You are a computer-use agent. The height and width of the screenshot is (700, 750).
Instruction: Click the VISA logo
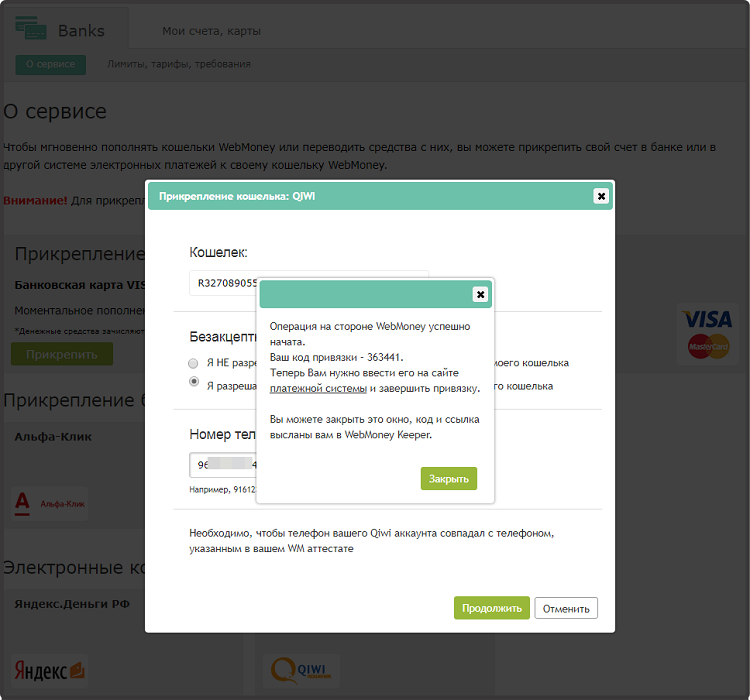707,319
